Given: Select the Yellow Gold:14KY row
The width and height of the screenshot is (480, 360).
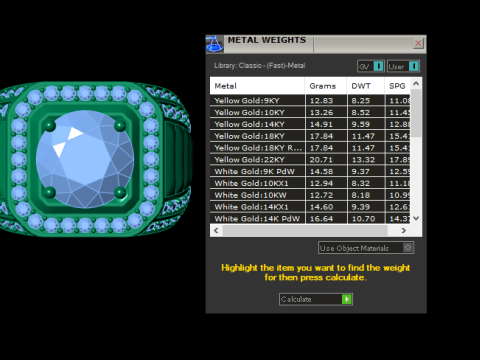Looking at the screenshot, I should tap(310, 124).
